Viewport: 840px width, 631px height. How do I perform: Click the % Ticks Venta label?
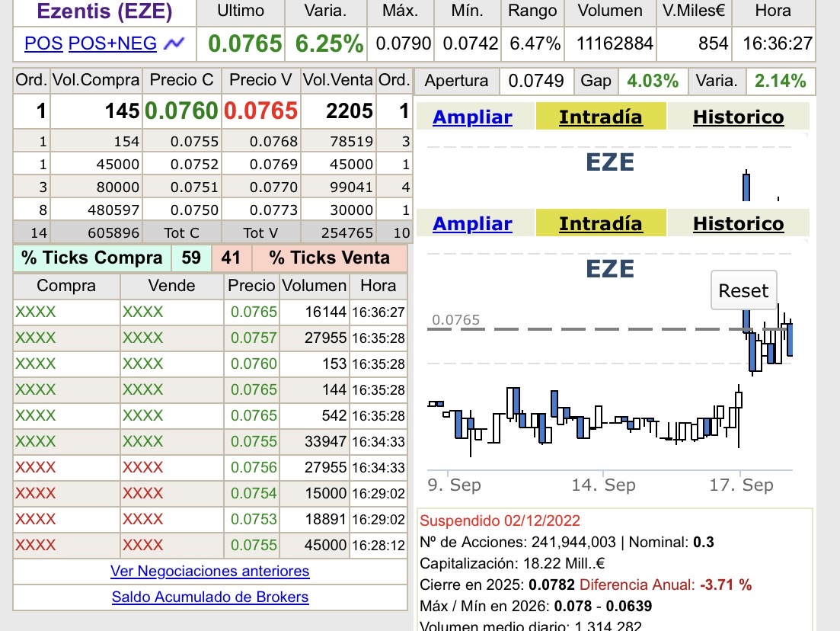tap(330, 258)
